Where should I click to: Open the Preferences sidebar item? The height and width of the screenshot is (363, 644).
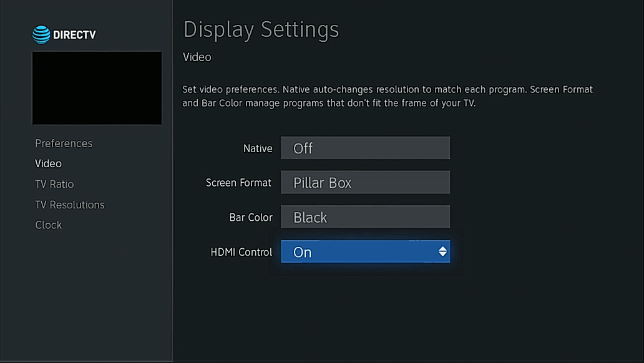(x=63, y=143)
